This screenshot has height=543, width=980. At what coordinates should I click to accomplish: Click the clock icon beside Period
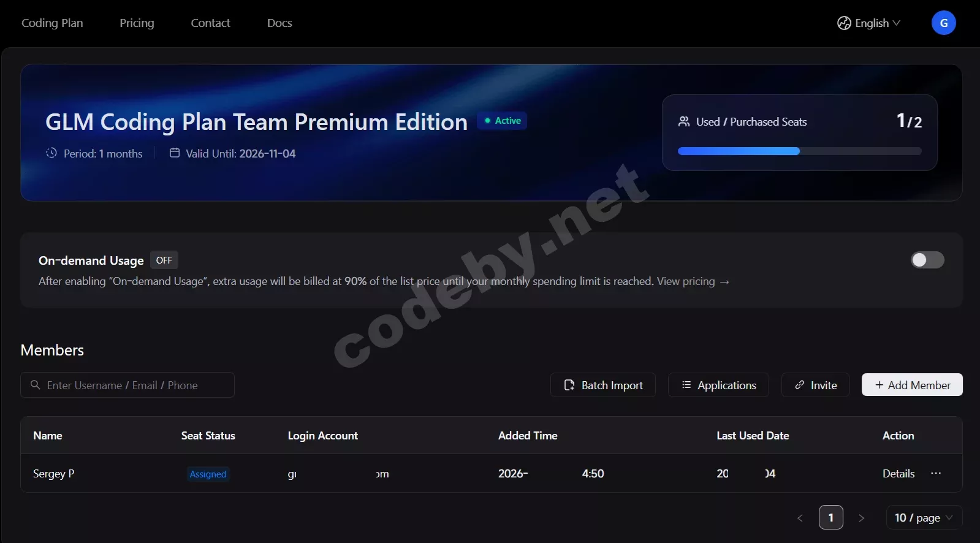click(51, 153)
